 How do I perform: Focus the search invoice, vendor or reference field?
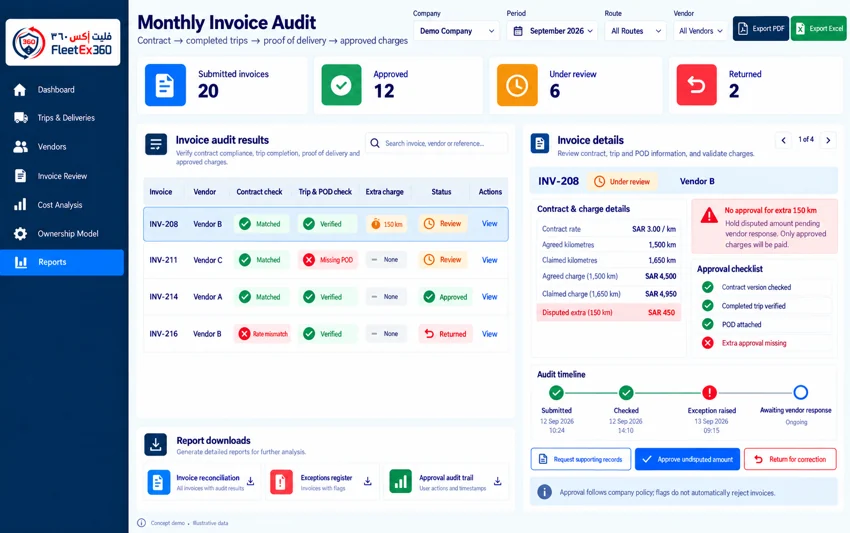(437, 143)
